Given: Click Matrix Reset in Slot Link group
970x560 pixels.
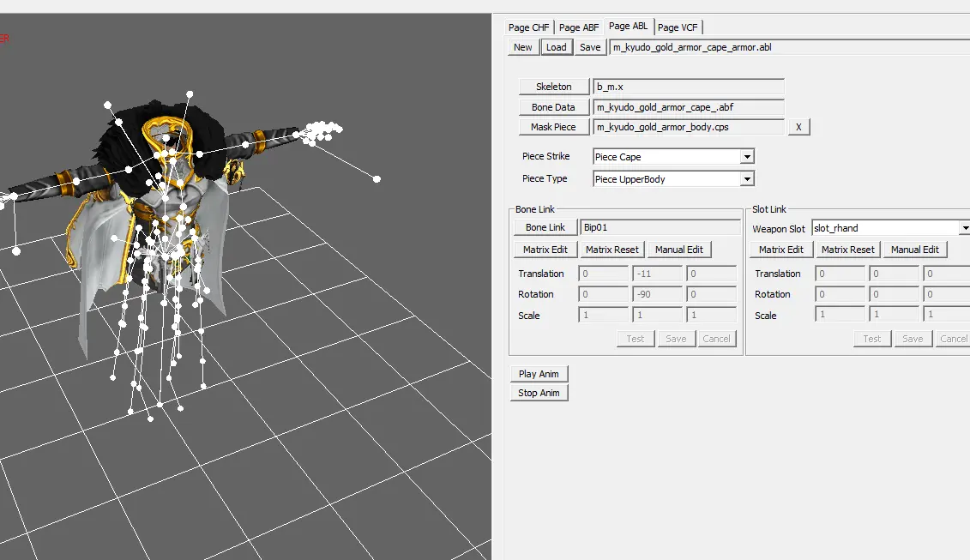Looking at the screenshot, I should tap(848, 250).
